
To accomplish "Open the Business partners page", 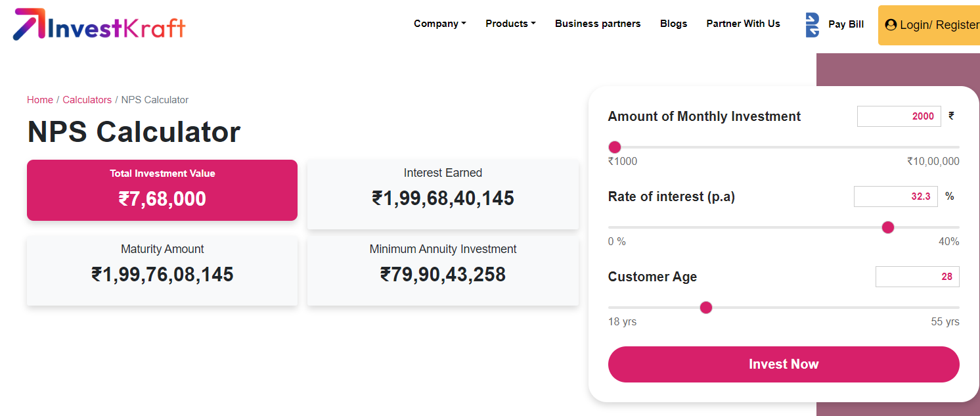I will click(x=597, y=24).
